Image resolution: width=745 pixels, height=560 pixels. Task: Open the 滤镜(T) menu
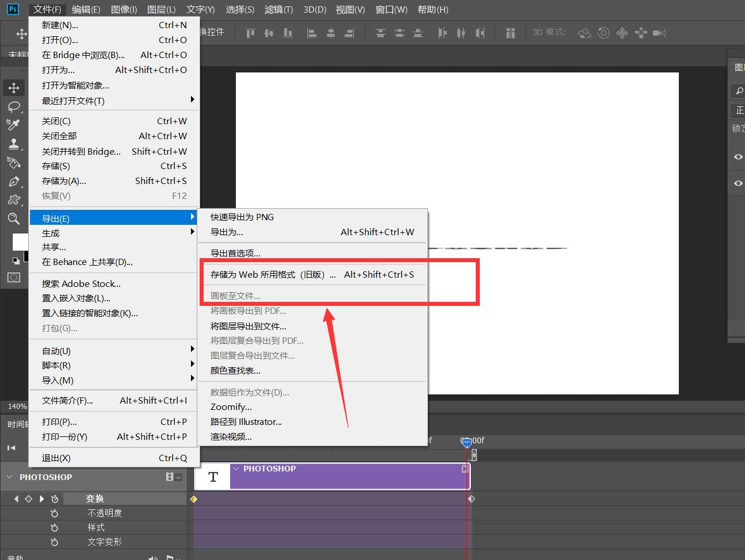coord(278,10)
